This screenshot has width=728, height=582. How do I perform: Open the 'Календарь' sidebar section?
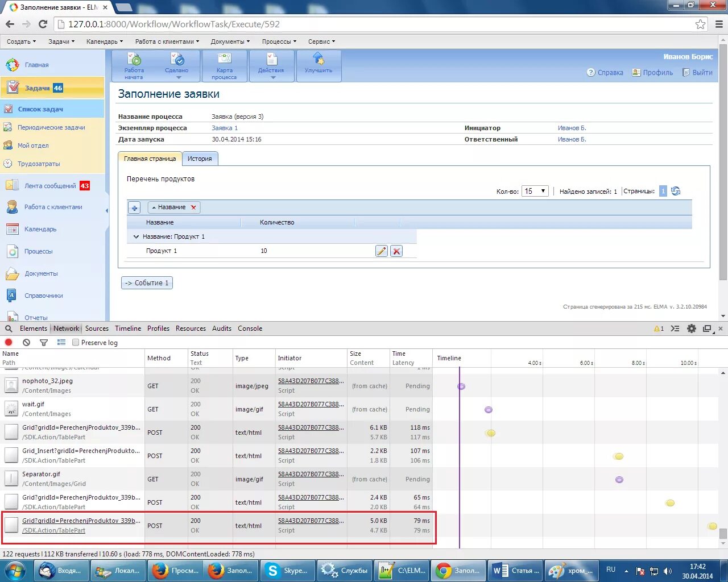coord(40,229)
